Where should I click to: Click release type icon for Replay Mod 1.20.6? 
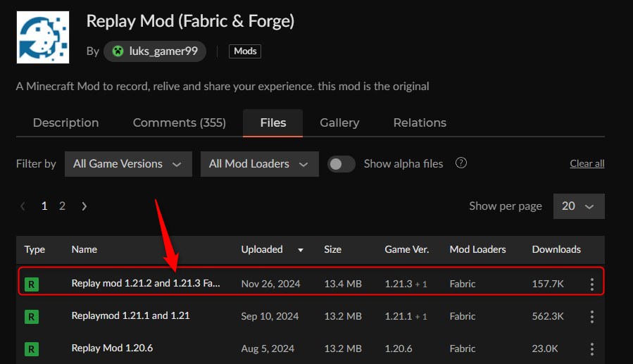pos(31,349)
